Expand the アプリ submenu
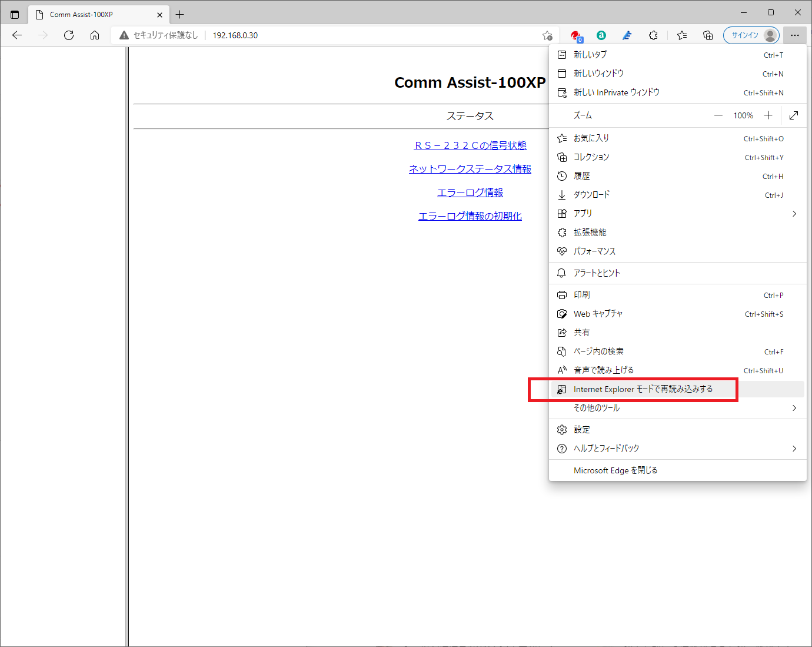Screen dimensions: 812x647 tap(677, 214)
